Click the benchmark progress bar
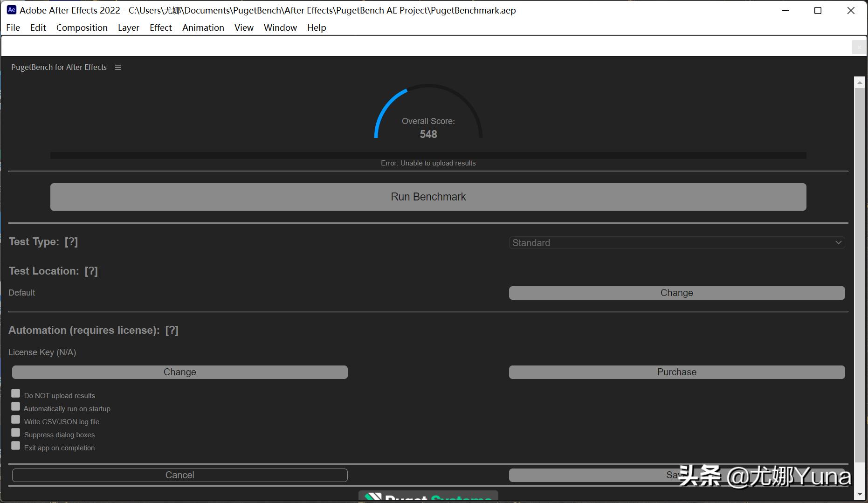Viewport: 868px width, 503px height. pos(428,155)
